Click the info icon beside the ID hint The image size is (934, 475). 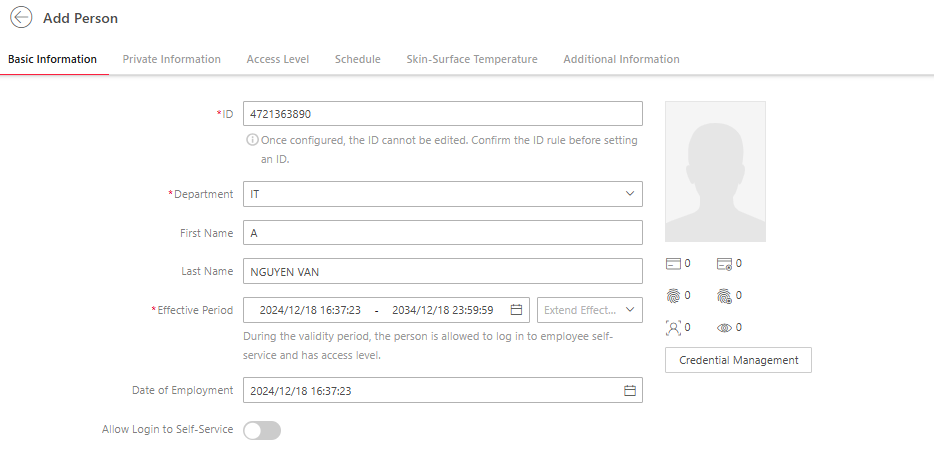click(x=252, y=140)
